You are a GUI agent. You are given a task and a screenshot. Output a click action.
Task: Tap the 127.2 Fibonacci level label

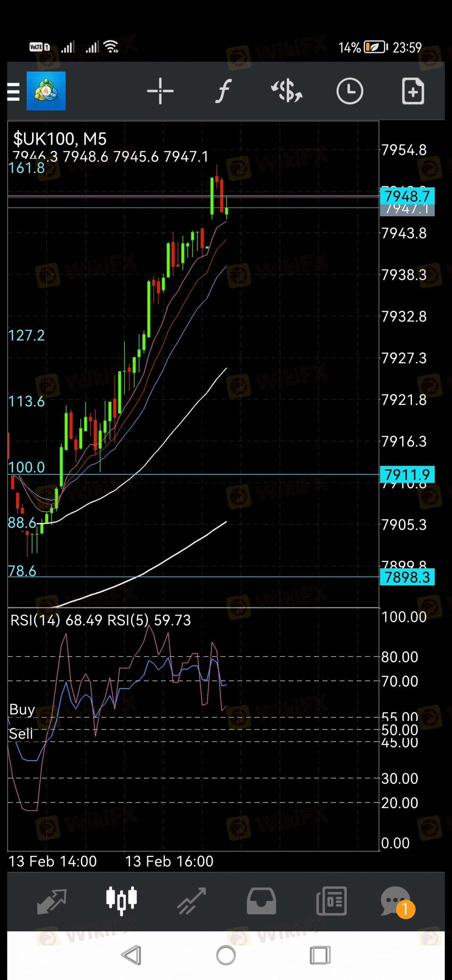[x=26, y=335]
